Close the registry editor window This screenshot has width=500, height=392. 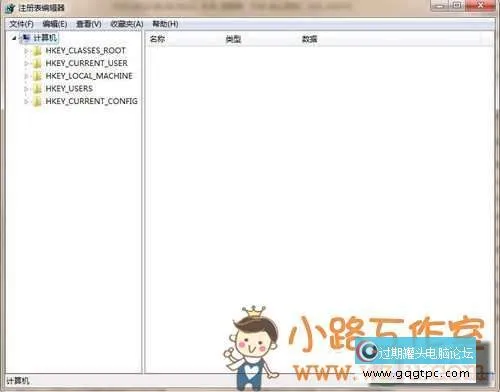pos(480,5)
